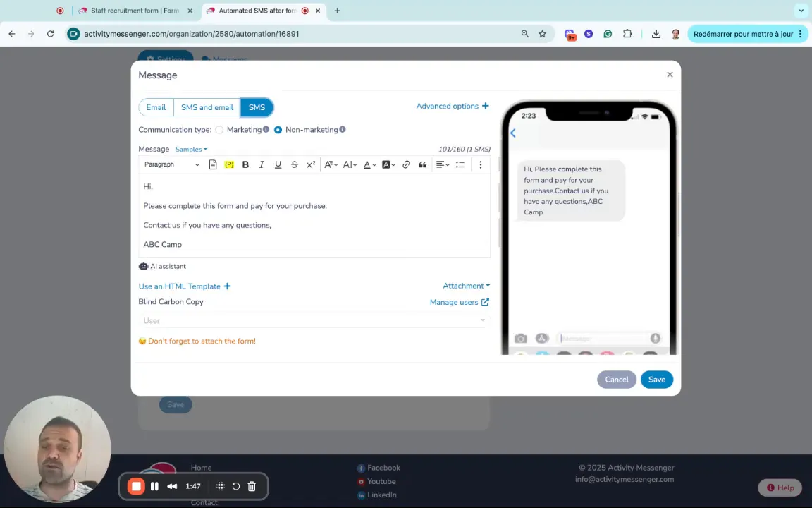Toggle bold formatting in the editor toolbar
812x508 pixels.
pos(245,164)
